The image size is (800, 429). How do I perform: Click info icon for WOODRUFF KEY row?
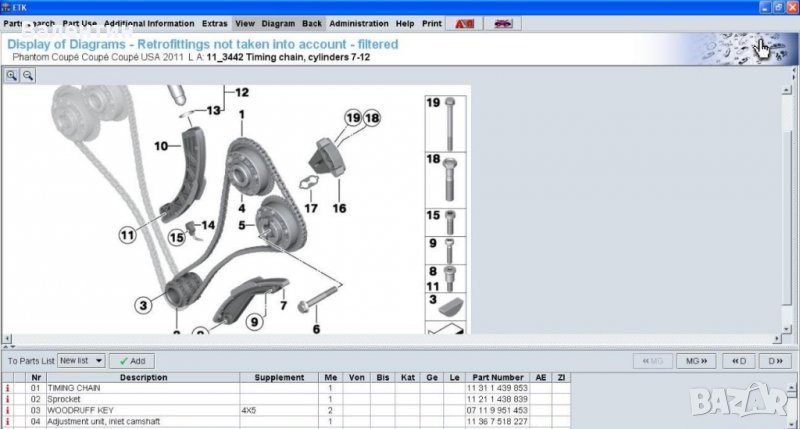pos(8,410)
